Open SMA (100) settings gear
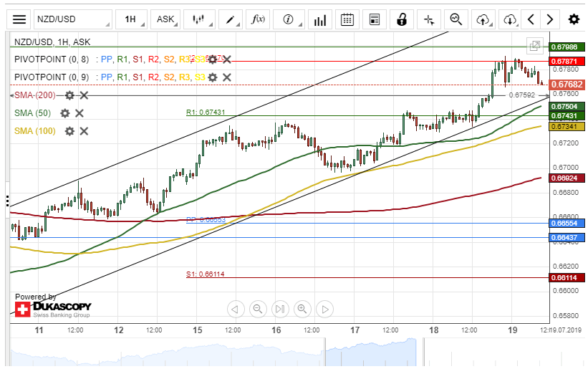This screenshot has height=369, width=588. point(69,131)
